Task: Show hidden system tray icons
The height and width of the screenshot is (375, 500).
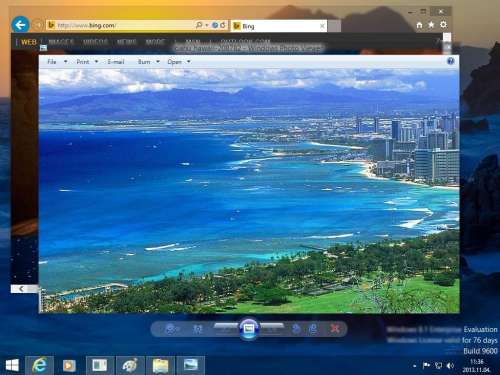Action: pos(414,366)
